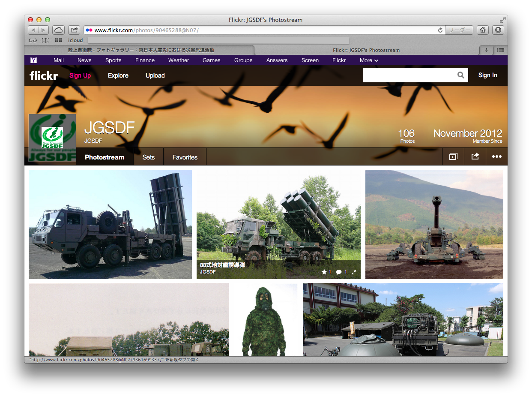This screenshot has width=532, height=397.
Task: Enter full screen using the window's arrows icon
Action: (502, 20)
